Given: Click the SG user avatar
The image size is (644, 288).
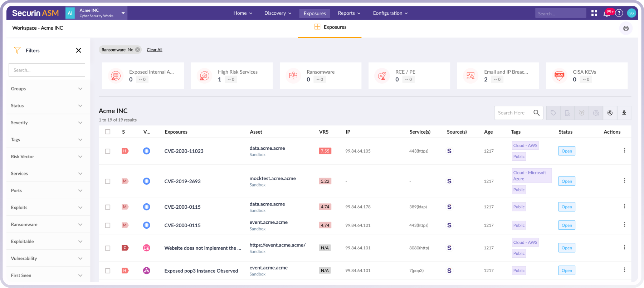Looking at the screenshot, I should click(631, 13).
